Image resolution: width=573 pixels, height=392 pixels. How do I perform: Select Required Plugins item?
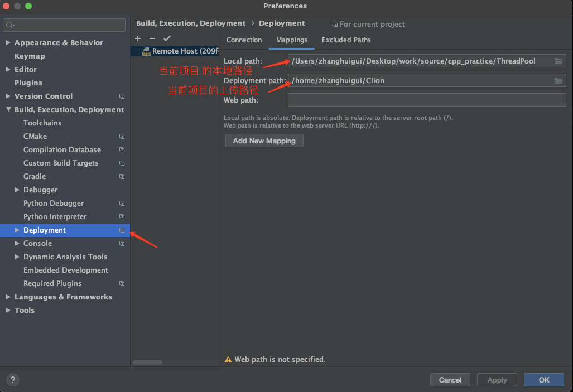pyautogui.click(x=52, y=283)
